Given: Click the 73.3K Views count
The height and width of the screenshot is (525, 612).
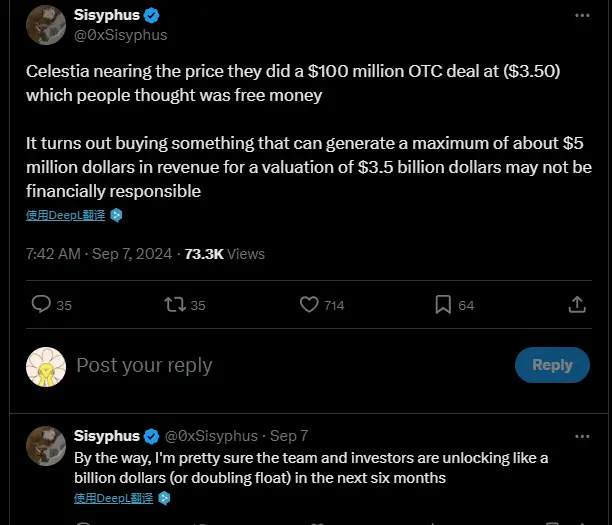Looking at the screenshot, I should point(225,254).
